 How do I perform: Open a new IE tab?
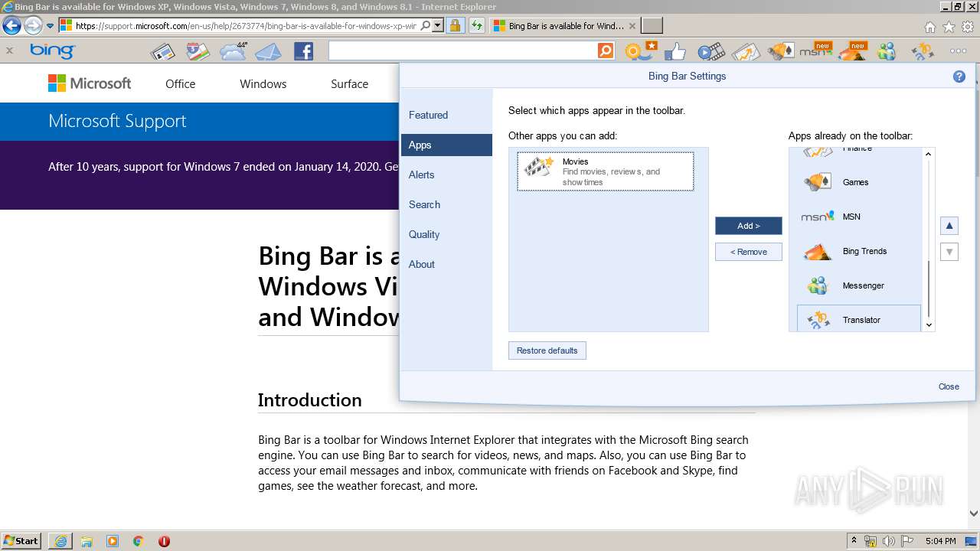652,26
